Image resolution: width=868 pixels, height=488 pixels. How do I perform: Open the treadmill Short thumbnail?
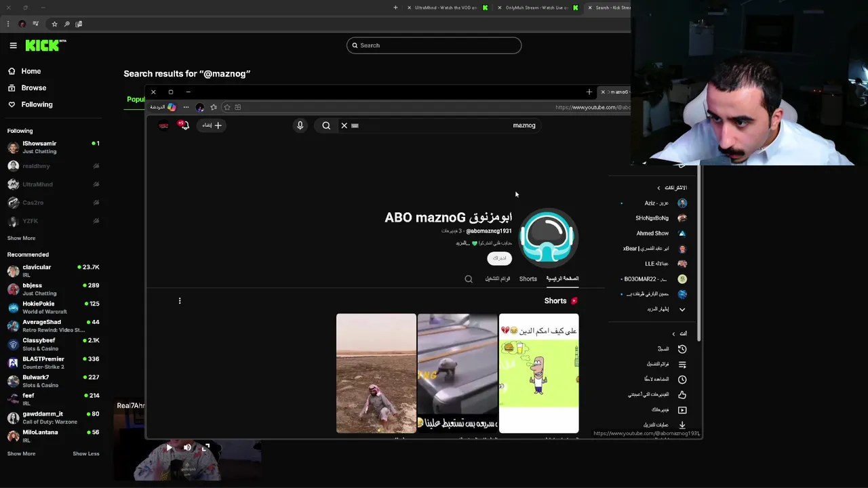[458, 373]
